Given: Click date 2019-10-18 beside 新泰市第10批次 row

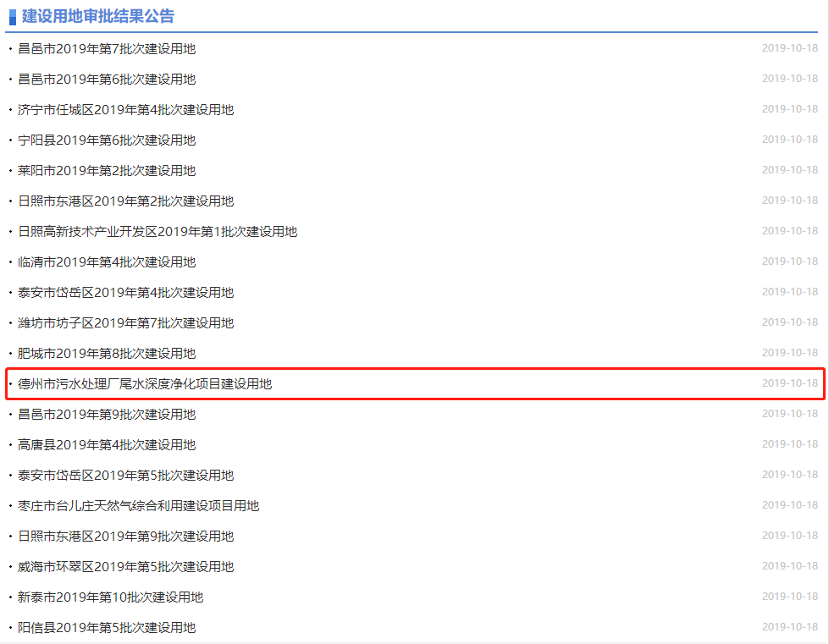Looking at the screenshot, I should (x=790, y=597).
